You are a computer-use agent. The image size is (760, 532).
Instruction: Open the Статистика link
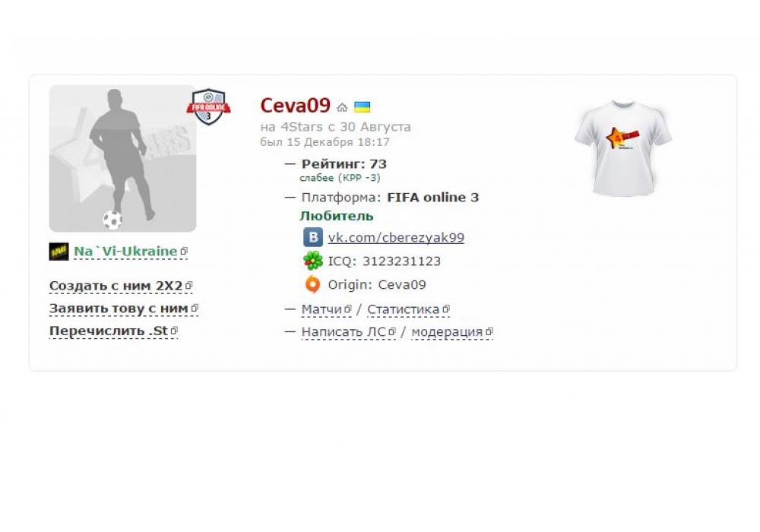(404, 309)
